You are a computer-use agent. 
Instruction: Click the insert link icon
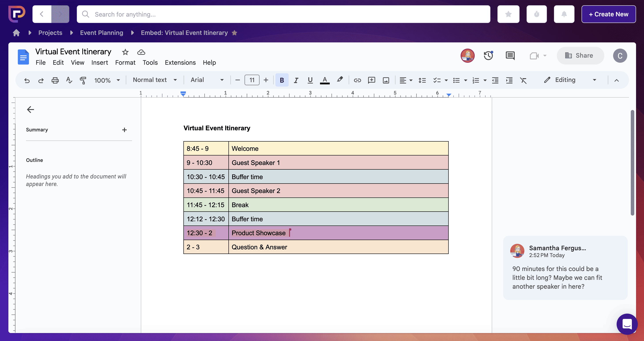point(357,80)
